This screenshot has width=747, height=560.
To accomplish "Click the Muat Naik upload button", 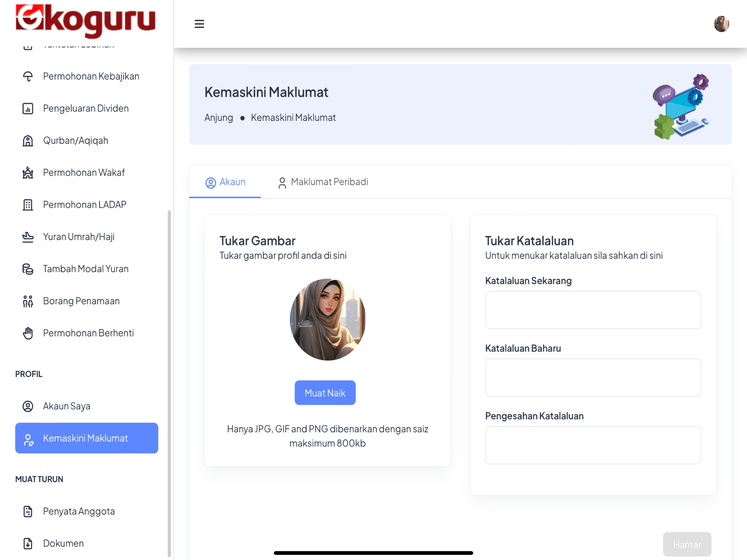I will tap(325, 393).
